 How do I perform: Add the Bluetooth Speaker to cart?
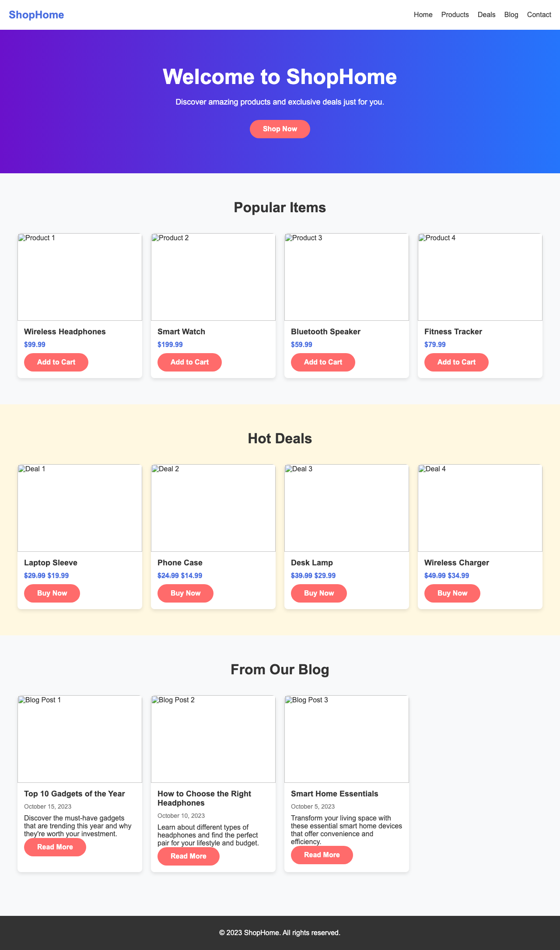[322, 362]
